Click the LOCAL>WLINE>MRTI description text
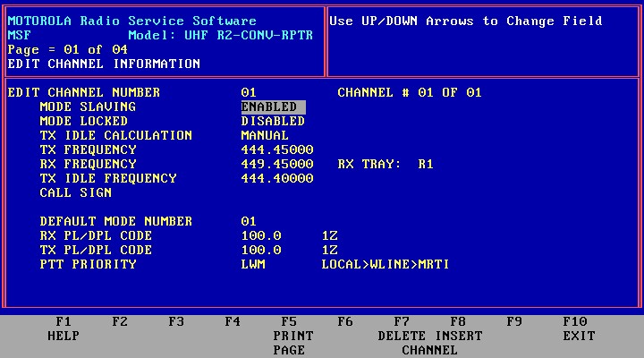 (x=386, y=264)
